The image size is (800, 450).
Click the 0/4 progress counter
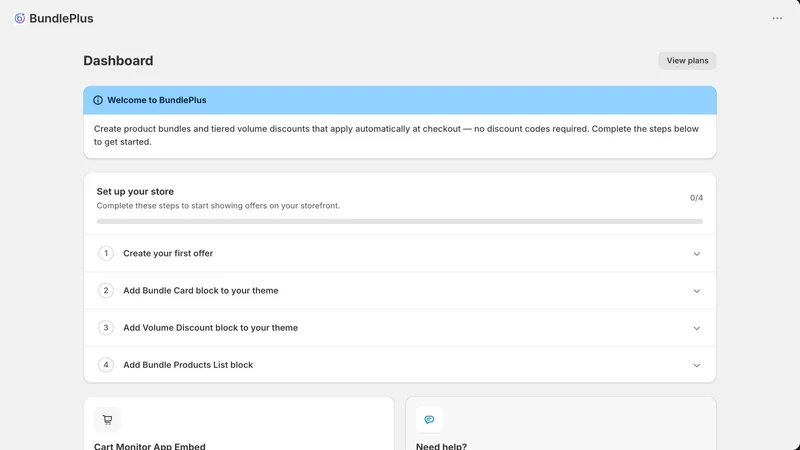[696, 197]
